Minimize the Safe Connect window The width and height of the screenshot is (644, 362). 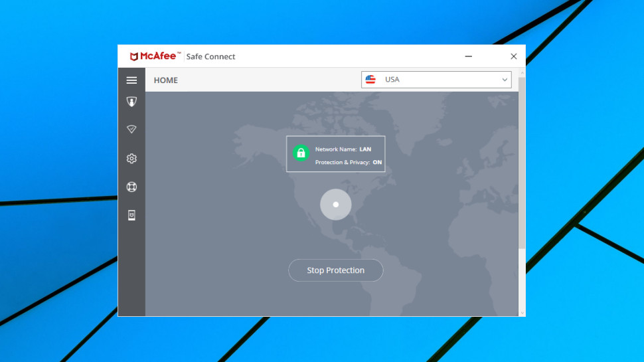468,56
